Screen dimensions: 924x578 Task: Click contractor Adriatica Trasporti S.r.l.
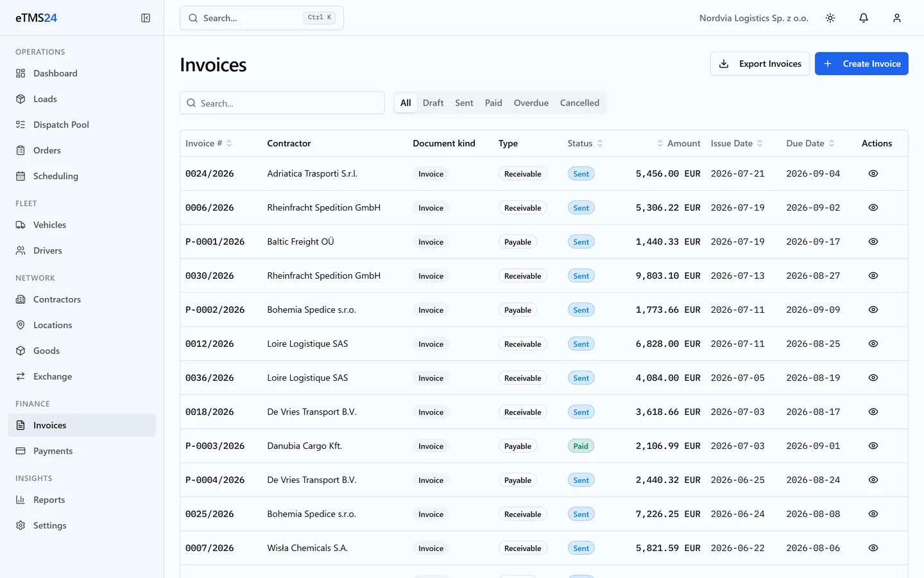tap(312, 173)
